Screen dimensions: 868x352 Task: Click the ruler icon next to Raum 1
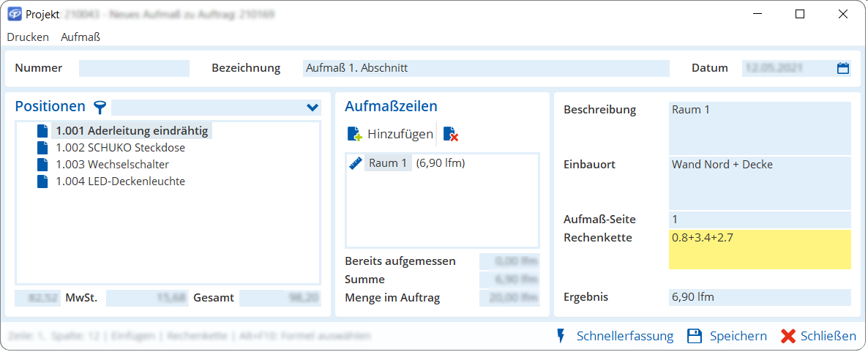click(356, 163)
